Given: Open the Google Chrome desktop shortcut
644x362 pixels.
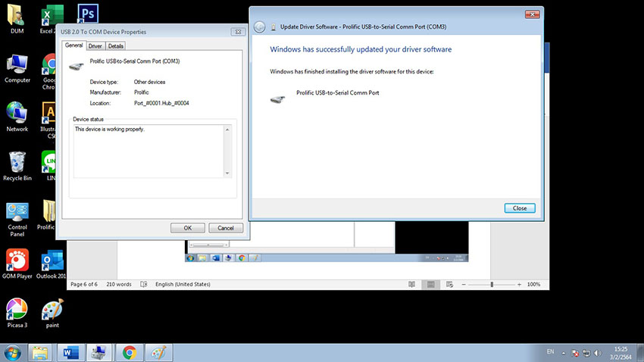Looking at the screenshot, I should tap(48, 70).
